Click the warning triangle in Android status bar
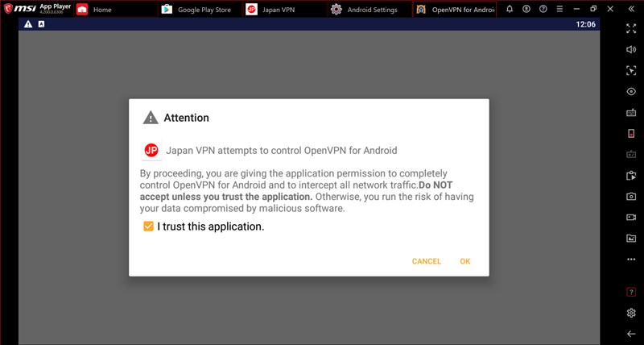Screen dimensions: 644x345 tap(28, 24)
